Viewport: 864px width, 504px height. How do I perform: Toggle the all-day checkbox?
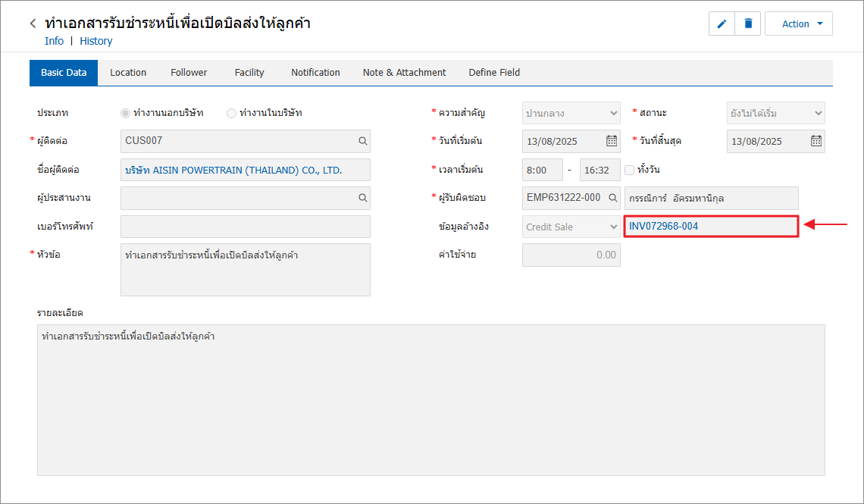tap(629, 170)
